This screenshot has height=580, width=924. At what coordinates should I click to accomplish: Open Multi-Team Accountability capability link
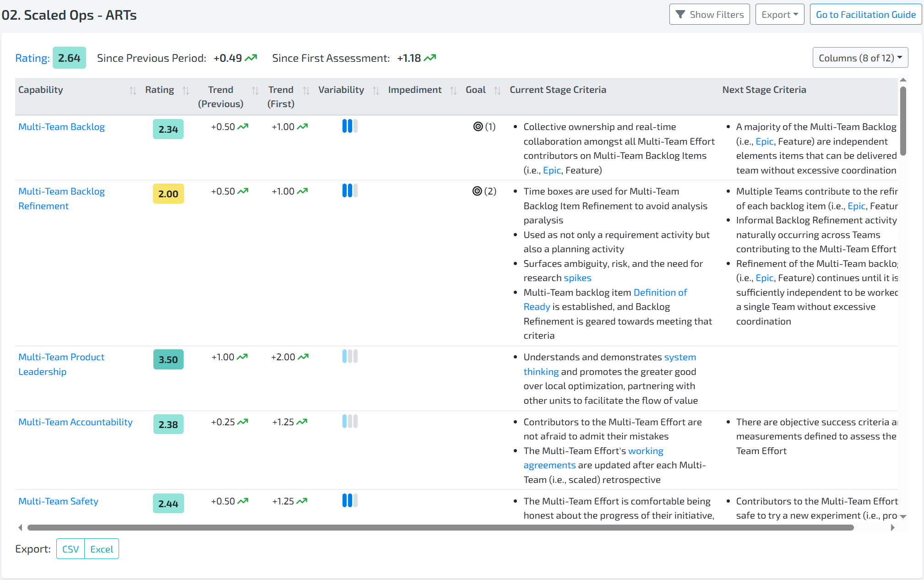point(76,422)
